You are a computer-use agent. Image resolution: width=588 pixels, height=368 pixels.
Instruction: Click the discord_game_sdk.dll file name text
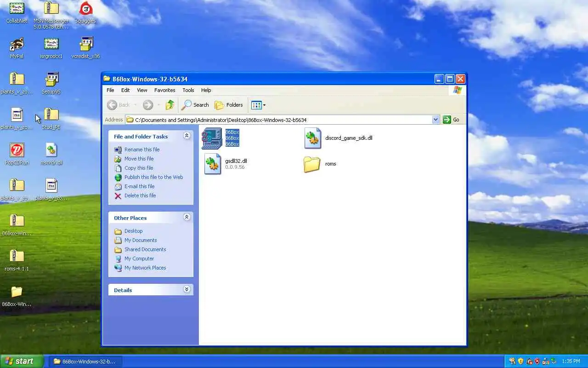(349, 138)
